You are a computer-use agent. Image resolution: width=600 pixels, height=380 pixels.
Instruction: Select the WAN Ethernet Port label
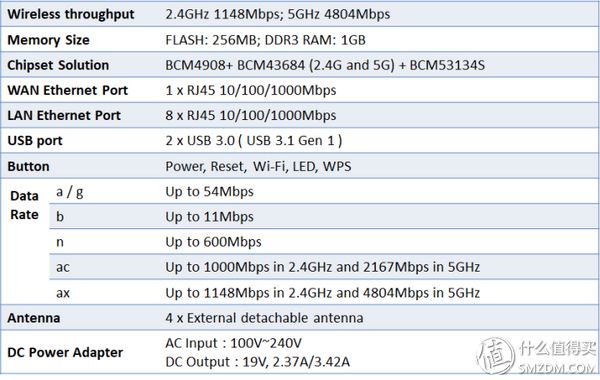pyautogui.click(x=67, y=90)
